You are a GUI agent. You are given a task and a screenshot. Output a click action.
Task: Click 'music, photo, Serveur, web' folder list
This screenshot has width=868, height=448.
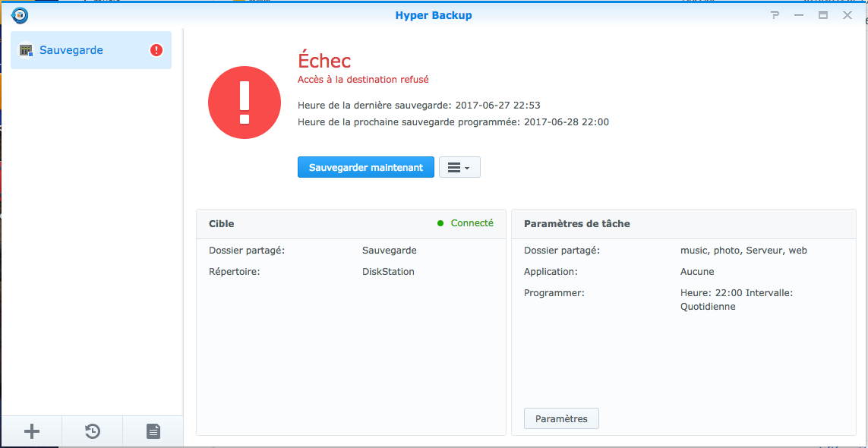coord(743,251)
